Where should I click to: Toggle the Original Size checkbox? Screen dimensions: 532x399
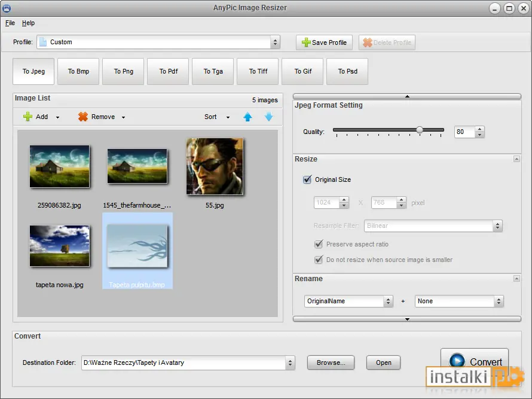coord(307,179)
